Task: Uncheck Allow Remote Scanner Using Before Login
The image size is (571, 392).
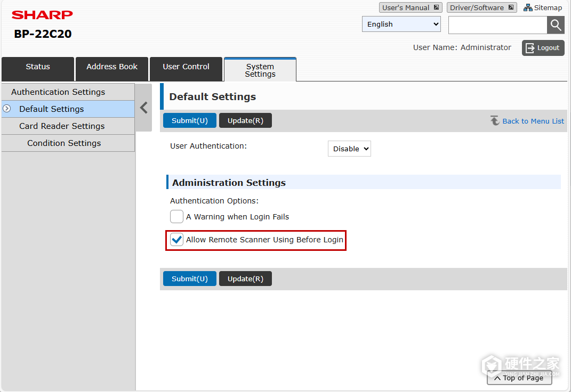Action: point(176,240)
